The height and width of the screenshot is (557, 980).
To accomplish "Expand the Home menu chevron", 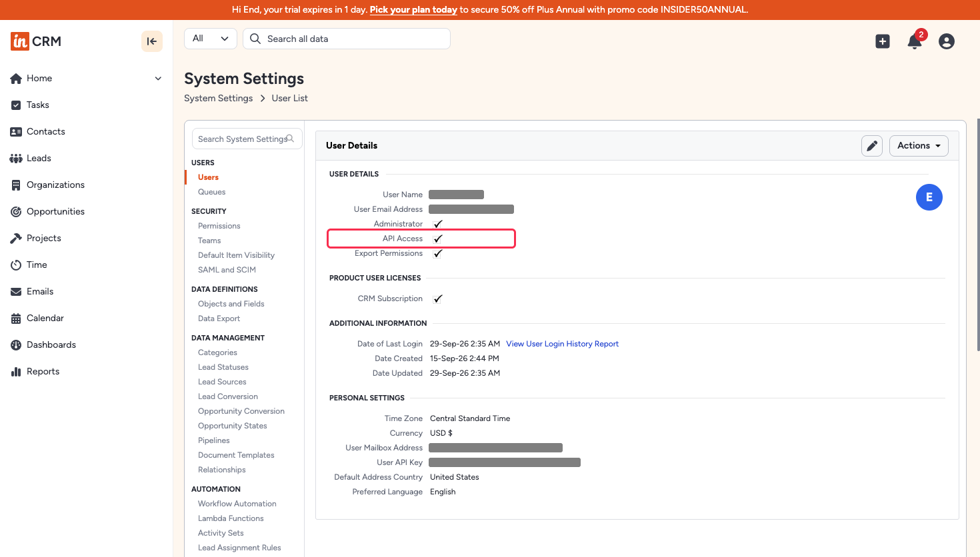I will (x=158, y=79).
